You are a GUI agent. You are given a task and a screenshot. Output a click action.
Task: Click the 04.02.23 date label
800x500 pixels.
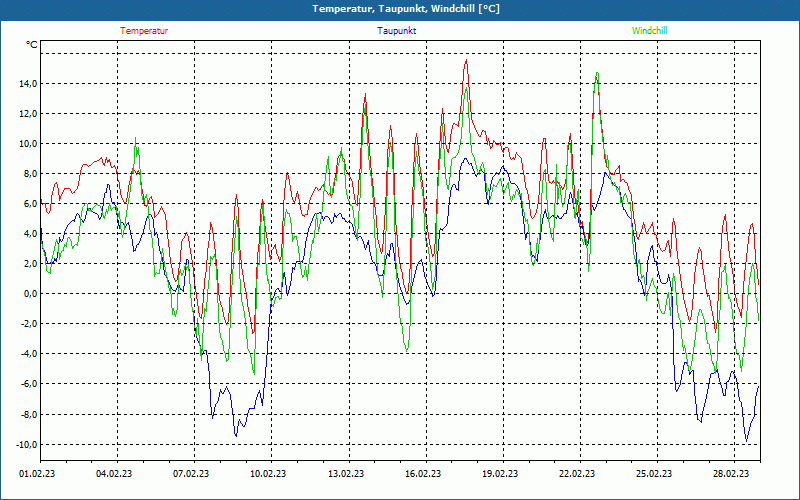click(114, 473)
